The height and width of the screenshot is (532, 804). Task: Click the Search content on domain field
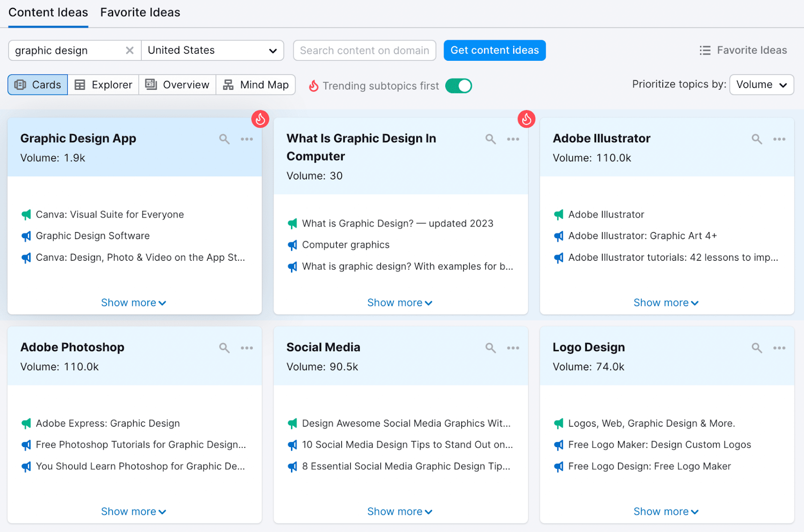click(x=364, y=50)
